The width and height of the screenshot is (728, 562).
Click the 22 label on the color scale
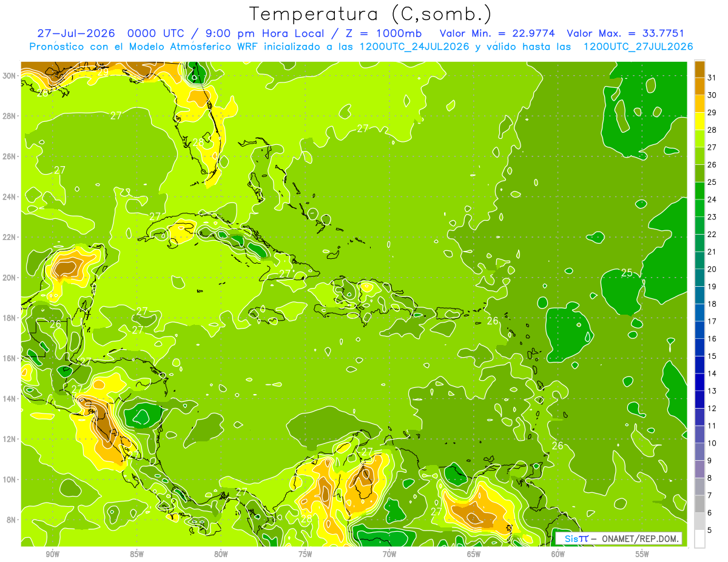(712, 234)
